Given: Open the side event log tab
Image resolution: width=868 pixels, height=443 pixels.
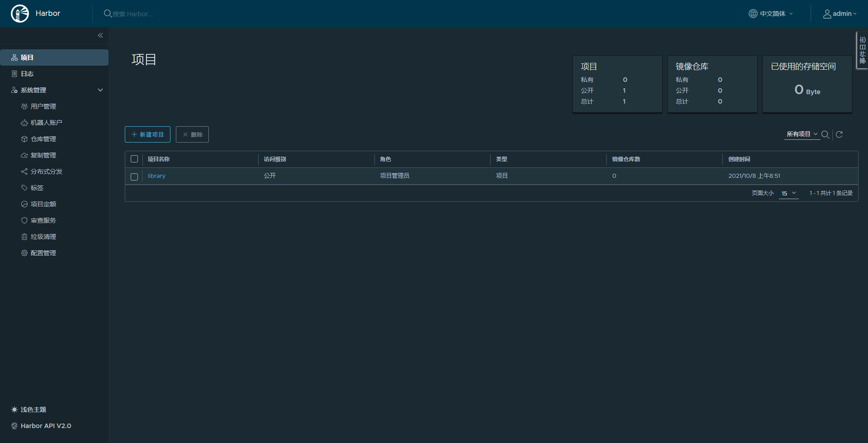Looking at the screenshot, I should click(x=862, y=50).
